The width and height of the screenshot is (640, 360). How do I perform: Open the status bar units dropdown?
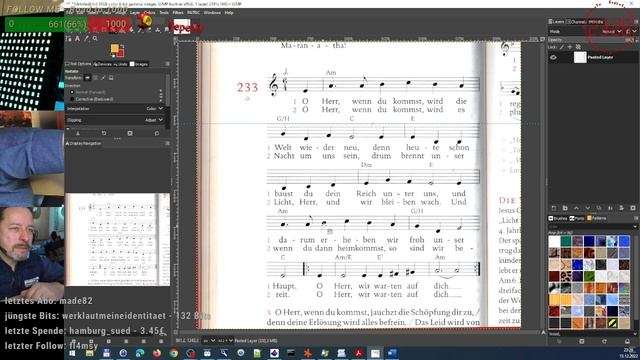(x=209, y=340)
